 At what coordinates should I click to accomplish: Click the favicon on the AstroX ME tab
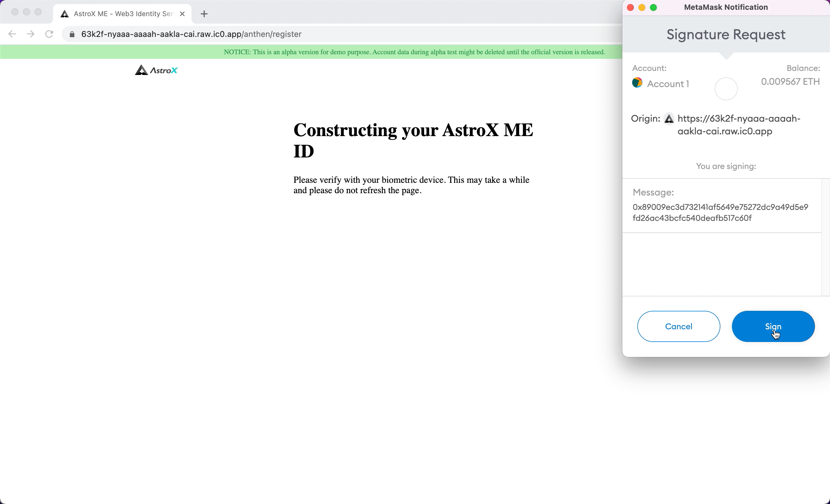tap(65, 14)
